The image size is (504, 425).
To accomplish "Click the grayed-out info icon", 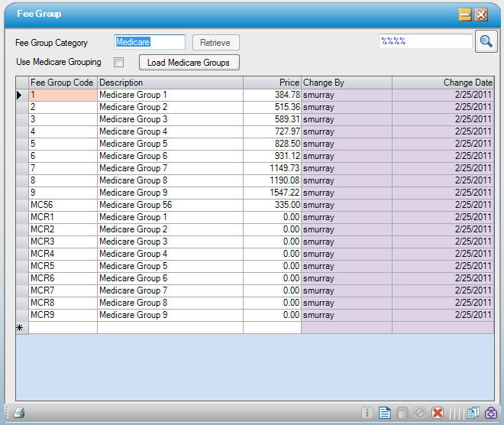I will (367, 413).
